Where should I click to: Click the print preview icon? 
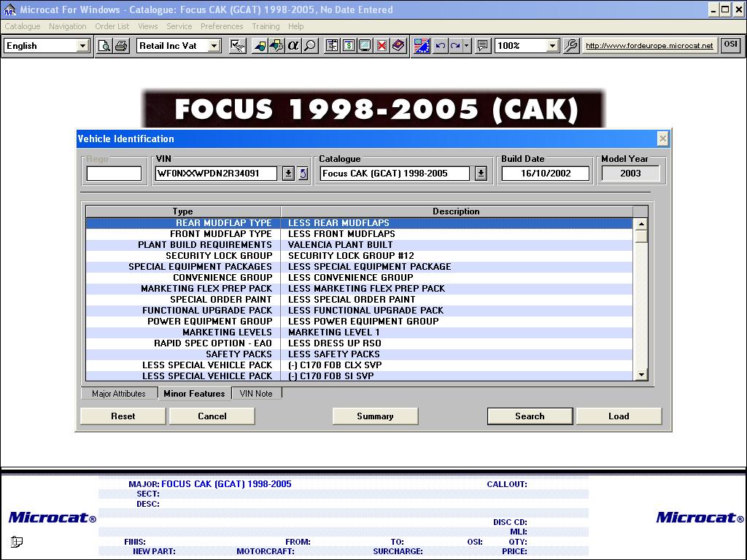click(104, 45)
